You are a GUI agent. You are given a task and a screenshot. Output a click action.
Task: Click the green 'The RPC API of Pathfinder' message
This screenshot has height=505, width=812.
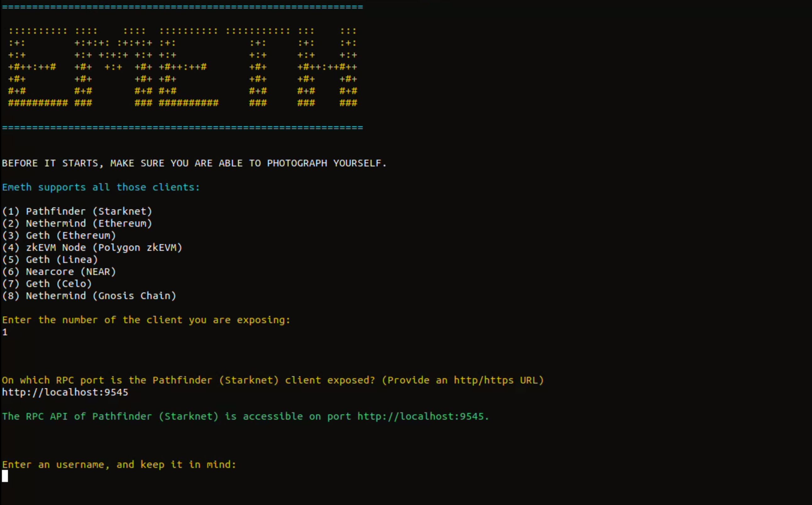[245, 416]
